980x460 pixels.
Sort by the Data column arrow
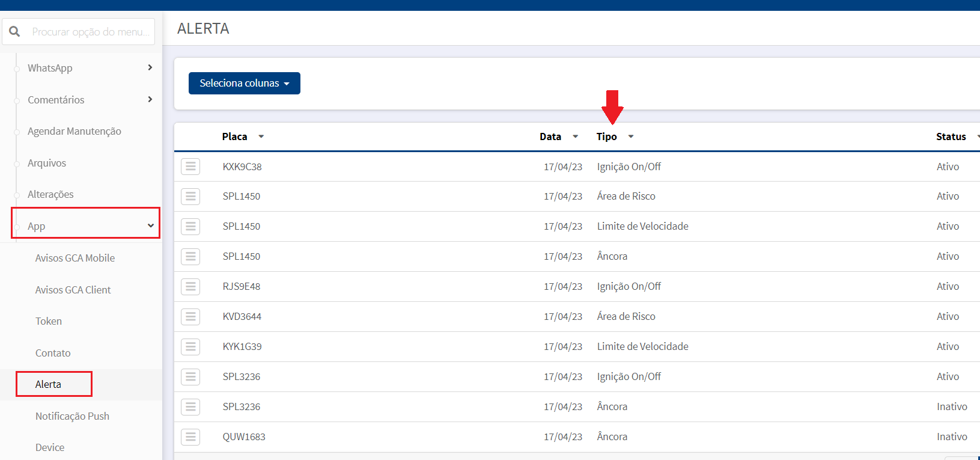click(576, 136)
